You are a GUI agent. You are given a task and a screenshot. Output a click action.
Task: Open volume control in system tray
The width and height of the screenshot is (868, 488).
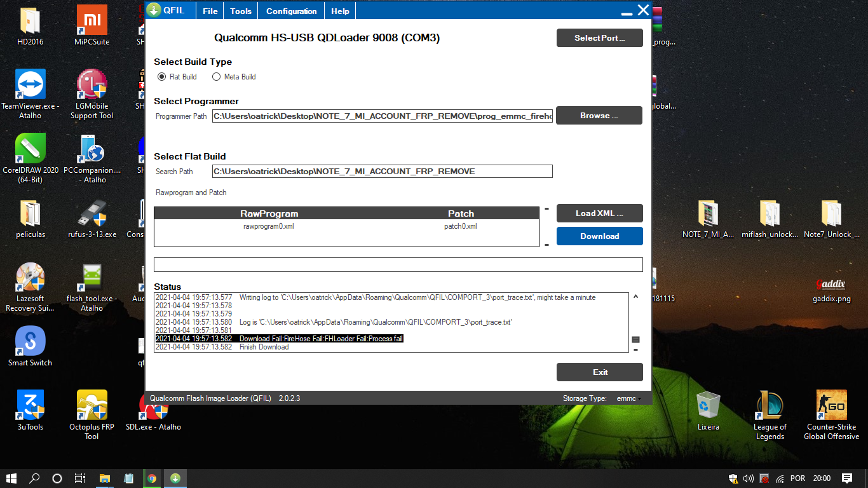point(748,478)
